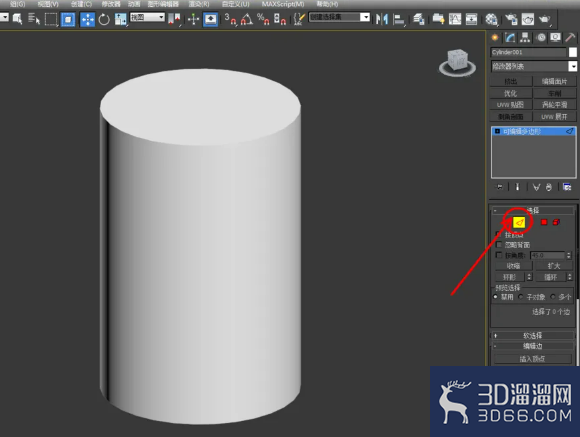Open Rendered Frame Window
The width and height of the screenshot is (580, 437).
(x=528, y=19)
